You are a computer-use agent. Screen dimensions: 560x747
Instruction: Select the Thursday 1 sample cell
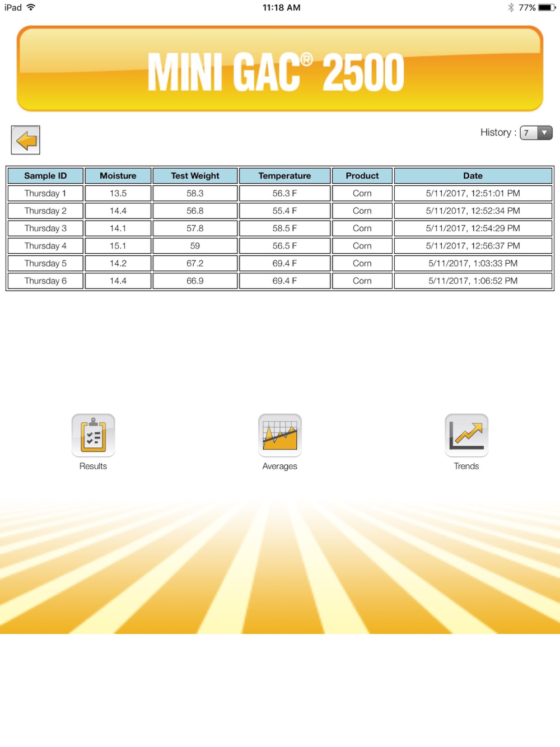click(x=45, y=193)
